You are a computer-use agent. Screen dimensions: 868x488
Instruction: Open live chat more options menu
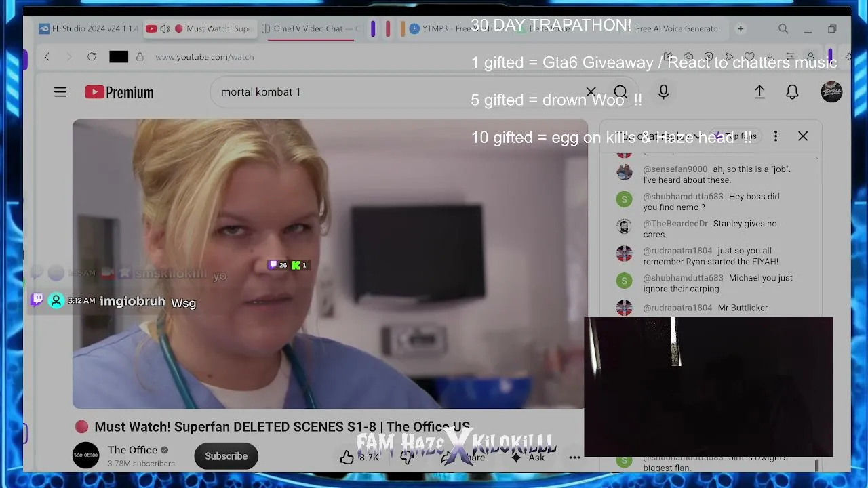tap(776, 136)
